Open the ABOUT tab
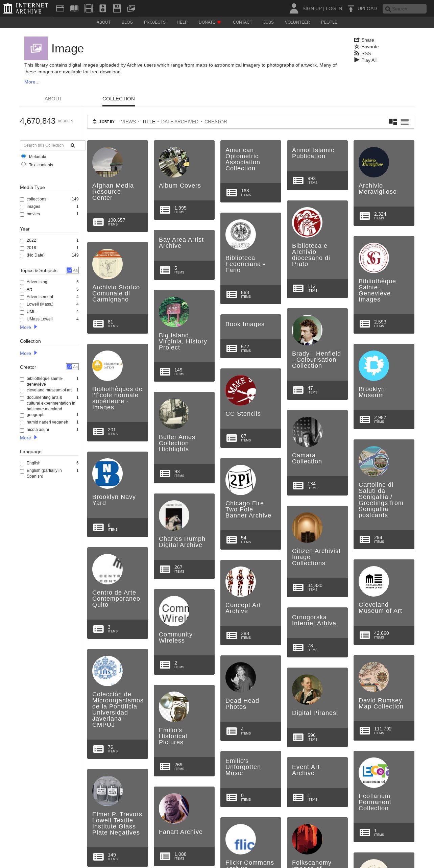The image size is (434, 868). 53,99
